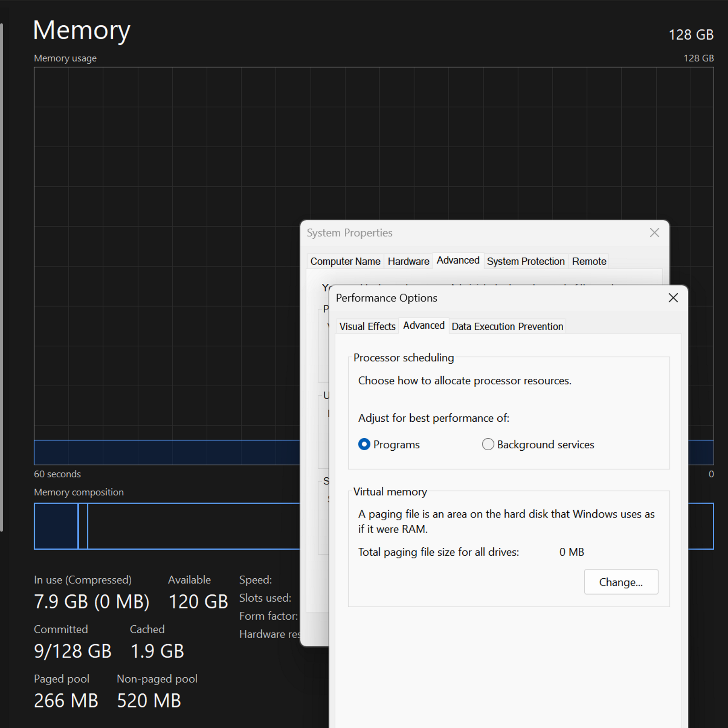Click the Task Manager vertical scrollbar
728x728 pixels.
pyautogui.click(x=2, y=278)
